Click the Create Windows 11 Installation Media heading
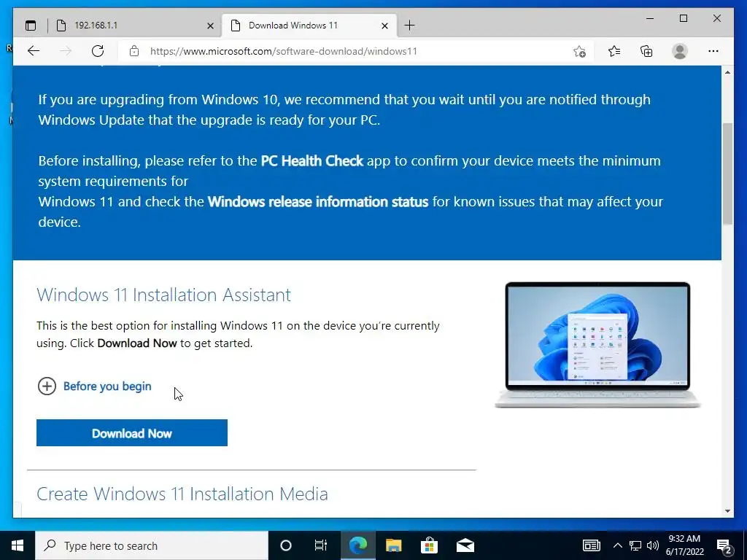This screenshot has height=560, width=747. click(182, 494)
